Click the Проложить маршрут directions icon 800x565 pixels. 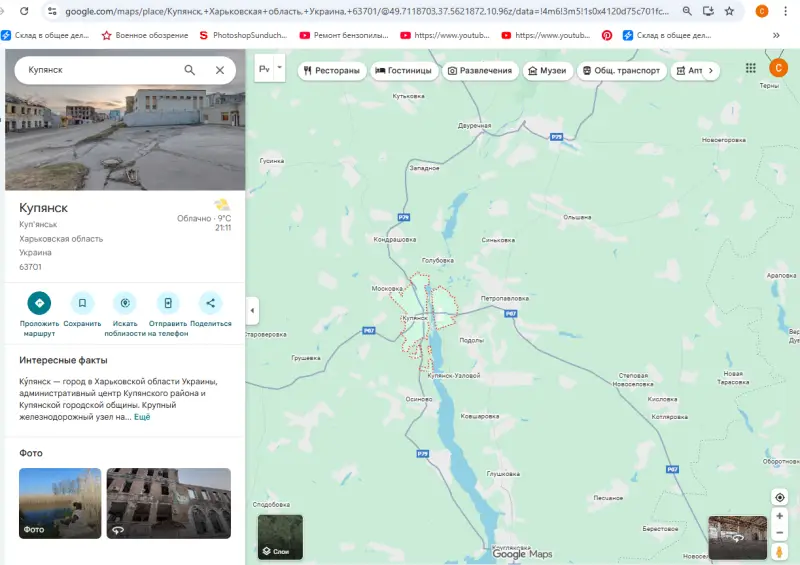[39, 303]
